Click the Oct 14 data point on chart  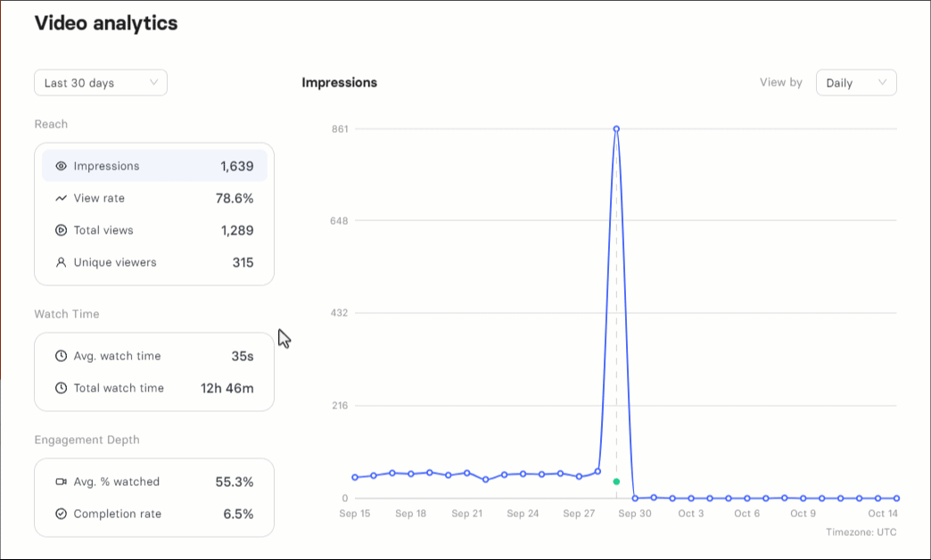click(896, 498)
